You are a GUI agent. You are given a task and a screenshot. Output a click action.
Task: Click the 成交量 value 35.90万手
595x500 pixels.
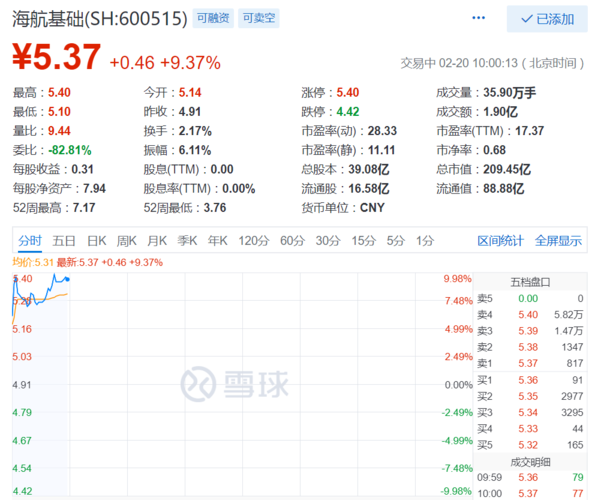[x=510, y=92]
